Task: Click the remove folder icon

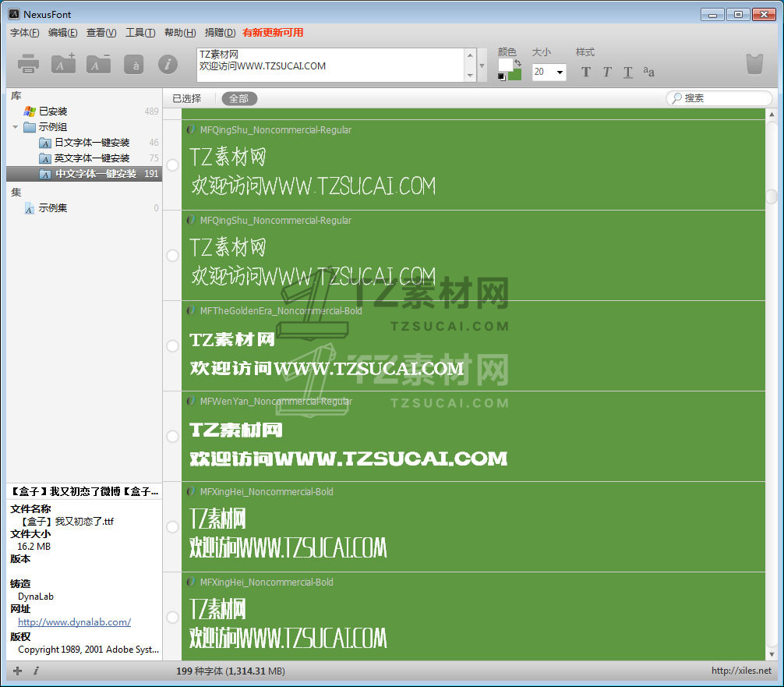Action: coord(98,63)
